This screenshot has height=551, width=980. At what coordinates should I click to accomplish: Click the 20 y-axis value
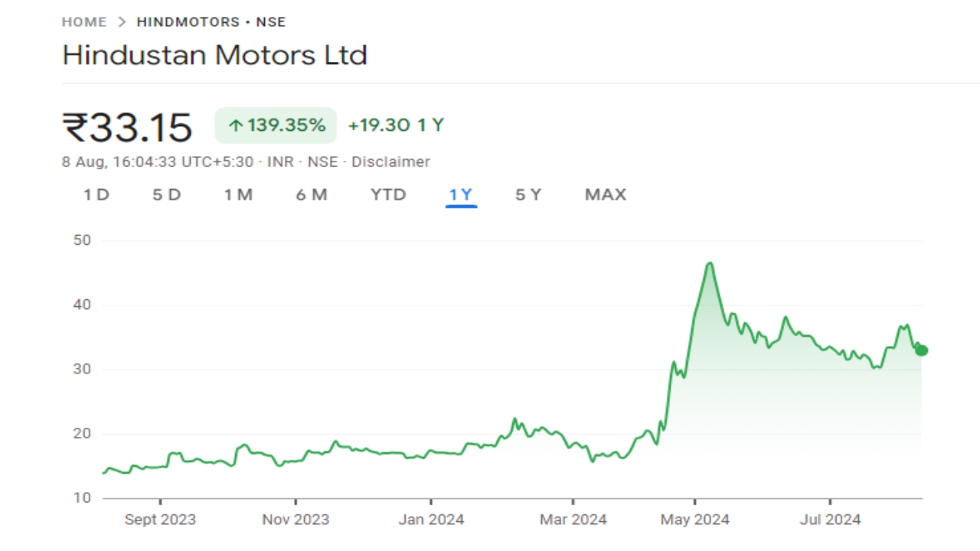point(82,434)
